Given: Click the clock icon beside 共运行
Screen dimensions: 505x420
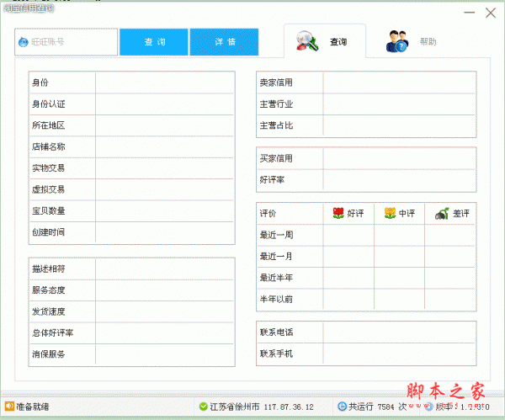Looking at the screenshot, I should click(x=342, y=407).
